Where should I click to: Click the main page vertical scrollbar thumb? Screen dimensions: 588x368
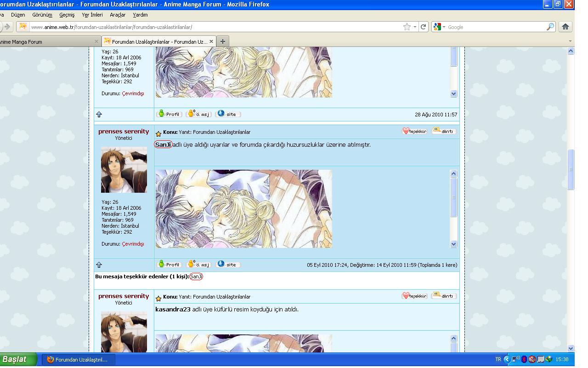click(571, 169)
